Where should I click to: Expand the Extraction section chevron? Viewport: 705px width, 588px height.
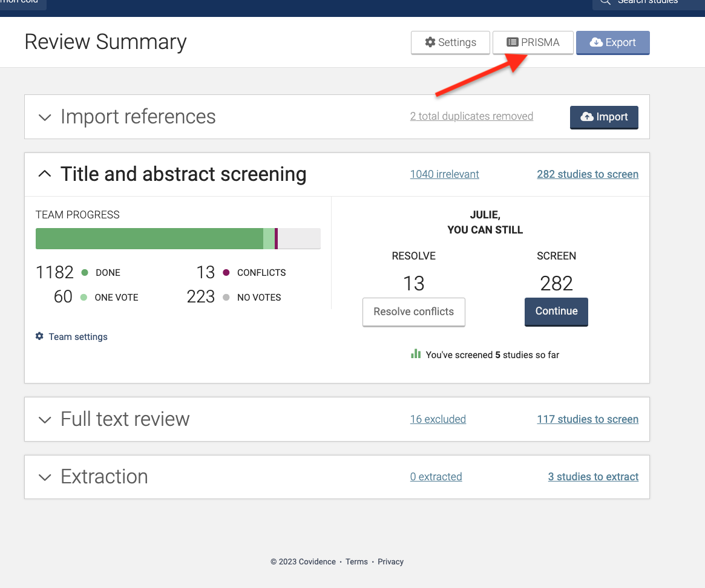45,477
